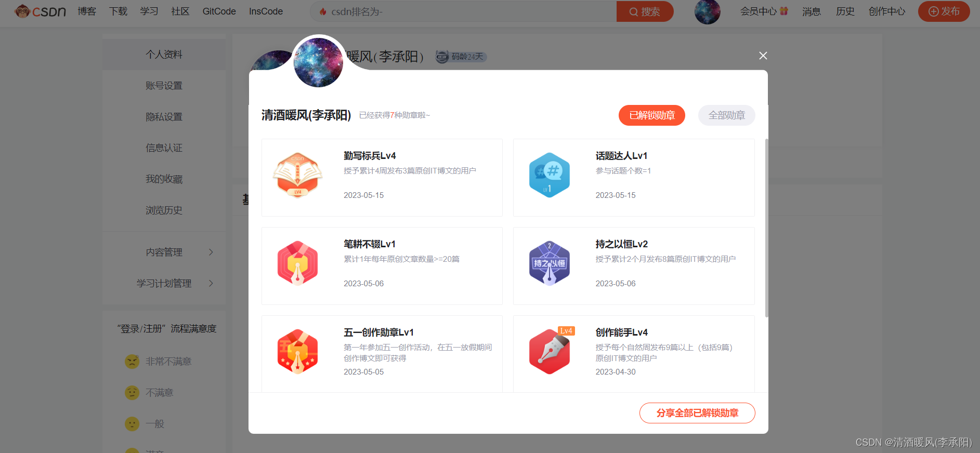
Task: Click the badge list vertical scrollbar
Action: click(766, 229)
